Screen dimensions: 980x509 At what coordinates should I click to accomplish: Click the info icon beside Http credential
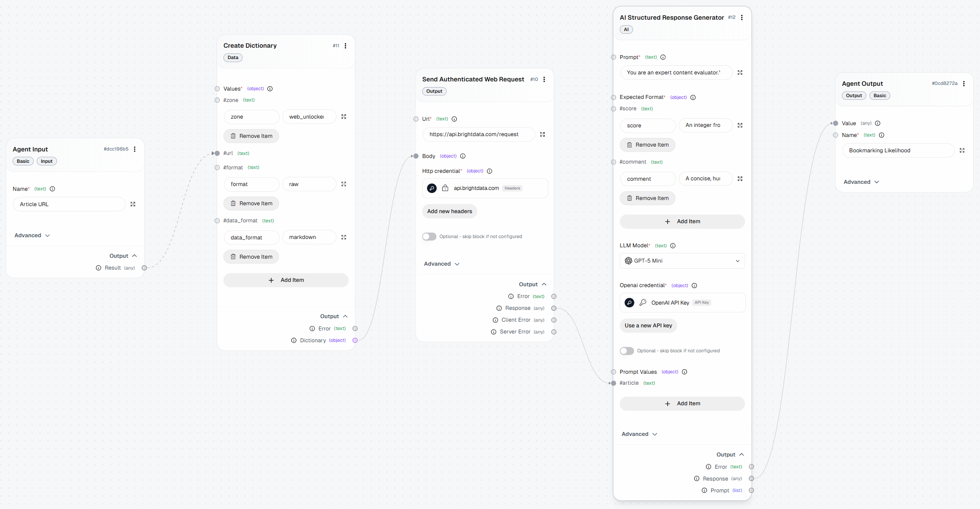(x=490, y=171)
